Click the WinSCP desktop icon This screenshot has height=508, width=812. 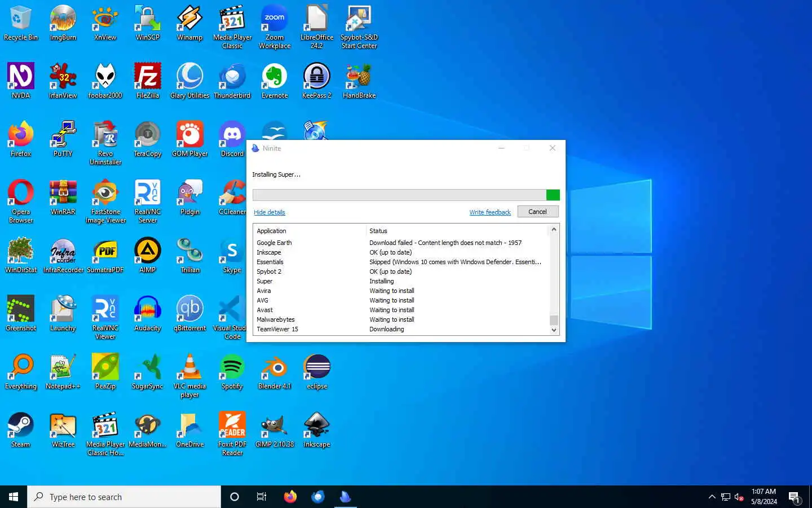pyautogui.click(x=148, y=23)
